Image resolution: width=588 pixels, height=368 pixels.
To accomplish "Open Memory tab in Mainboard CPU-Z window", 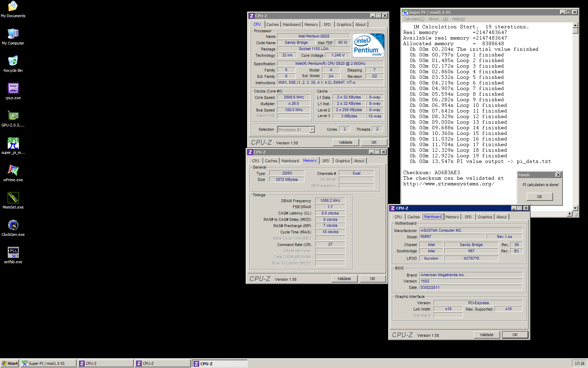I will (x=452, y=217).
